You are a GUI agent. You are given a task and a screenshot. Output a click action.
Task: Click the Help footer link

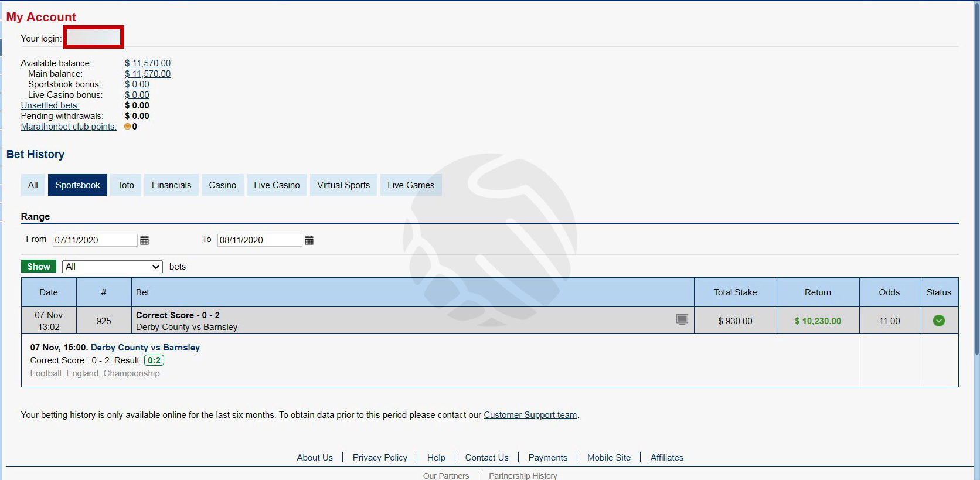point(436,458)
